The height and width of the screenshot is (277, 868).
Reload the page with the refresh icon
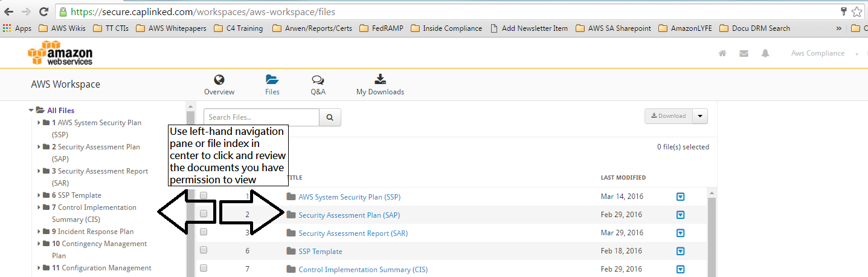(43, 11)
